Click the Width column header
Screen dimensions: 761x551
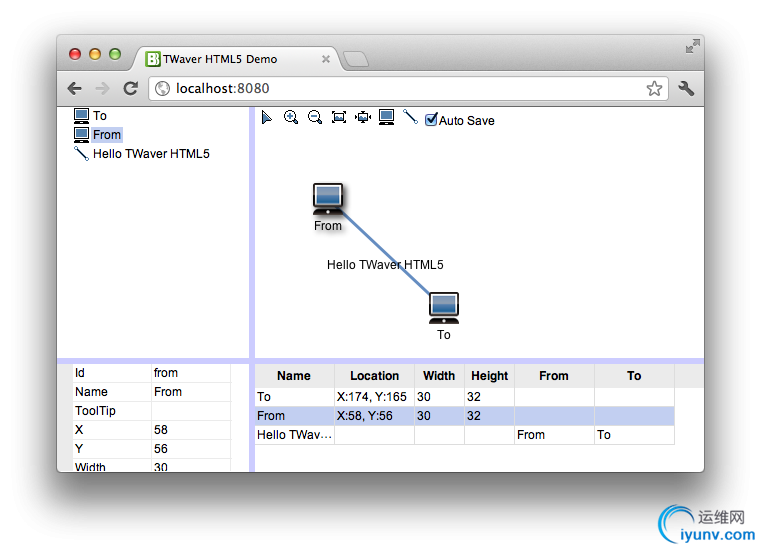point(439,376)
